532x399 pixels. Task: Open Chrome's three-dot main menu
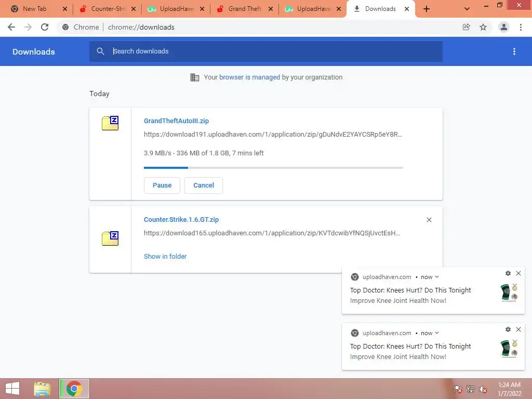tap(521, 27)
